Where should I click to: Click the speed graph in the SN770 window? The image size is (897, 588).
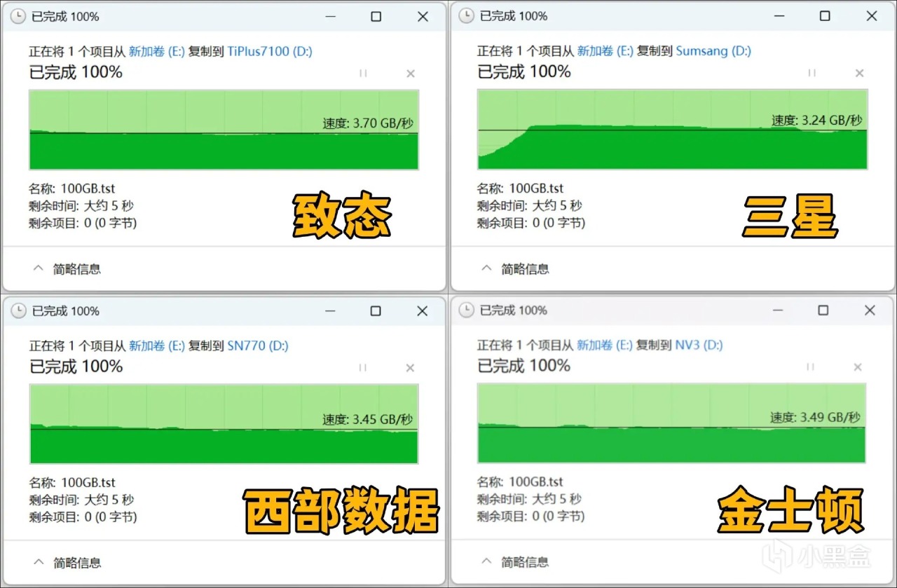tap(224, 424)
